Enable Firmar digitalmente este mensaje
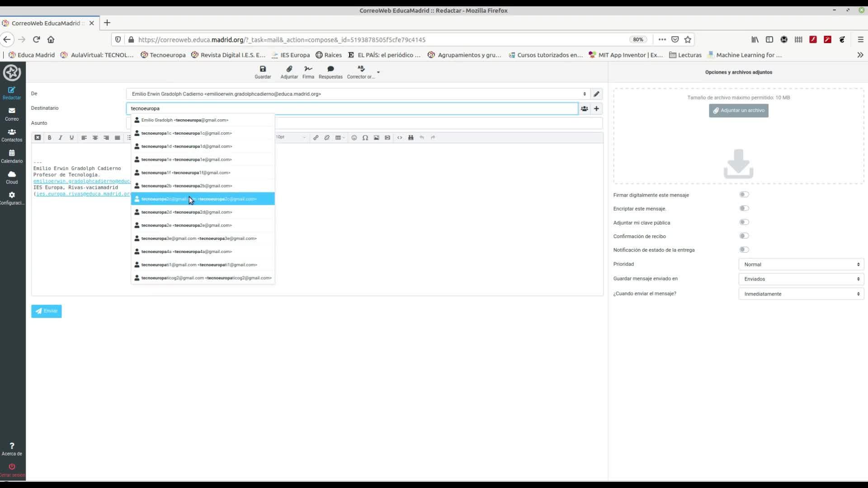The image size is (868, 488). click(x=744, y=195)
